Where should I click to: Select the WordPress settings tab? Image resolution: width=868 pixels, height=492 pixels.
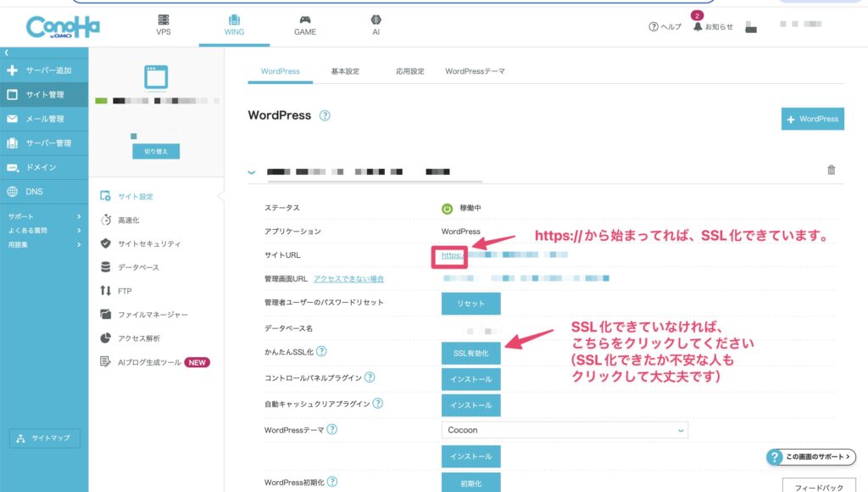[x=280, y=71]
